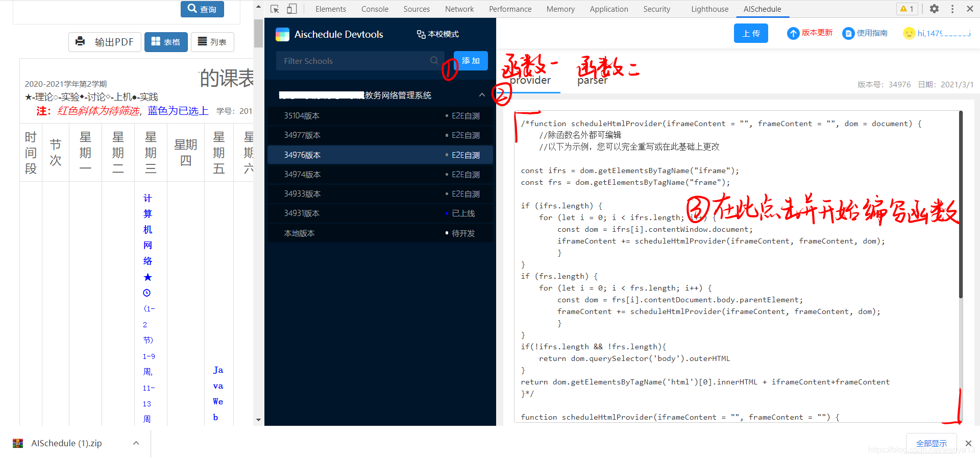Click the 添加 add button
The image size is (980, 459).
click(471, 61)
